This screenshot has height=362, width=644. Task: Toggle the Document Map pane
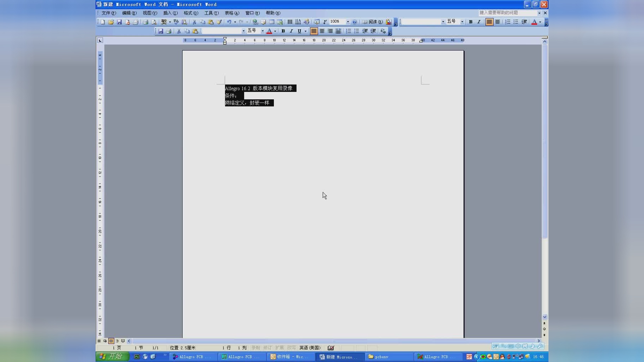(316, 22)
